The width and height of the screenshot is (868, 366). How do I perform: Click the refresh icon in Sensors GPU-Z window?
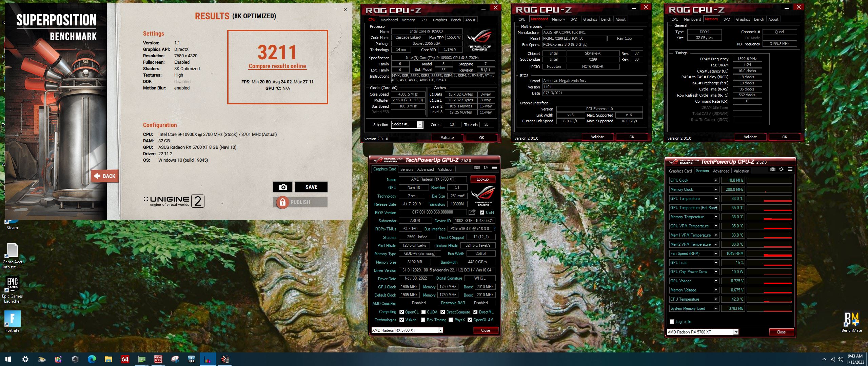(x=781, y=169)
